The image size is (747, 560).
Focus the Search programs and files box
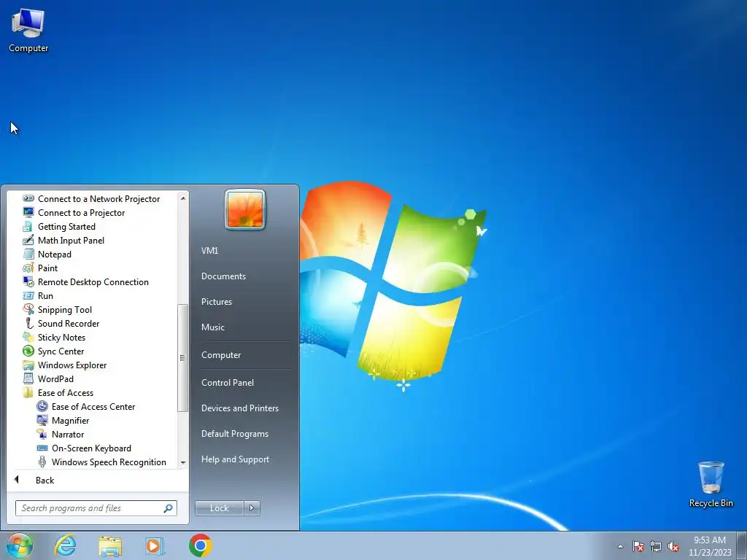96,508
